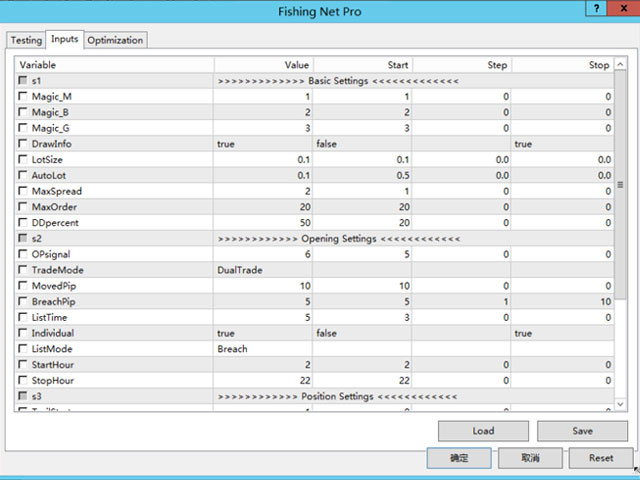This screenshot has width=640, height=480.
Task: Click the s3 section checkbox
Action: [23, 396]
